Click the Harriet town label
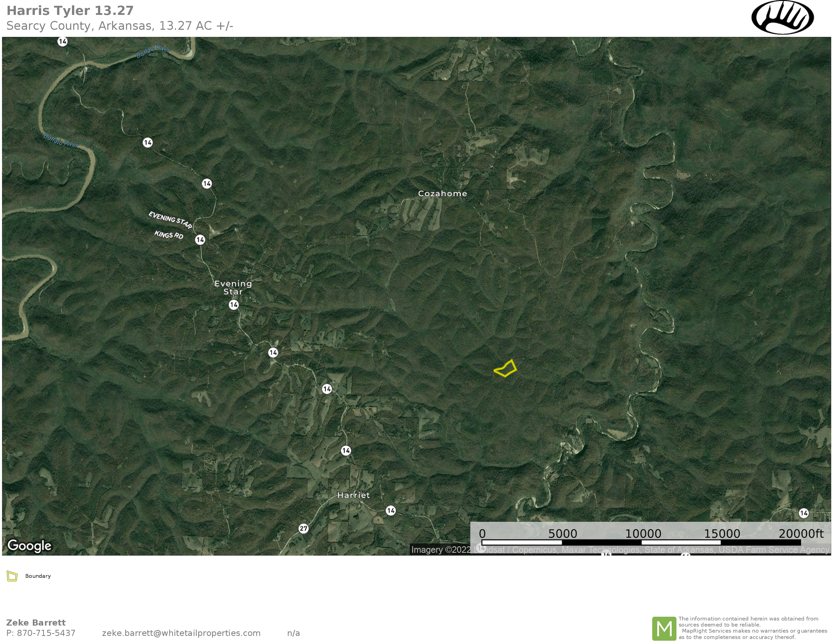Viewport: 833px width, 644px height. tap(353, 495)
